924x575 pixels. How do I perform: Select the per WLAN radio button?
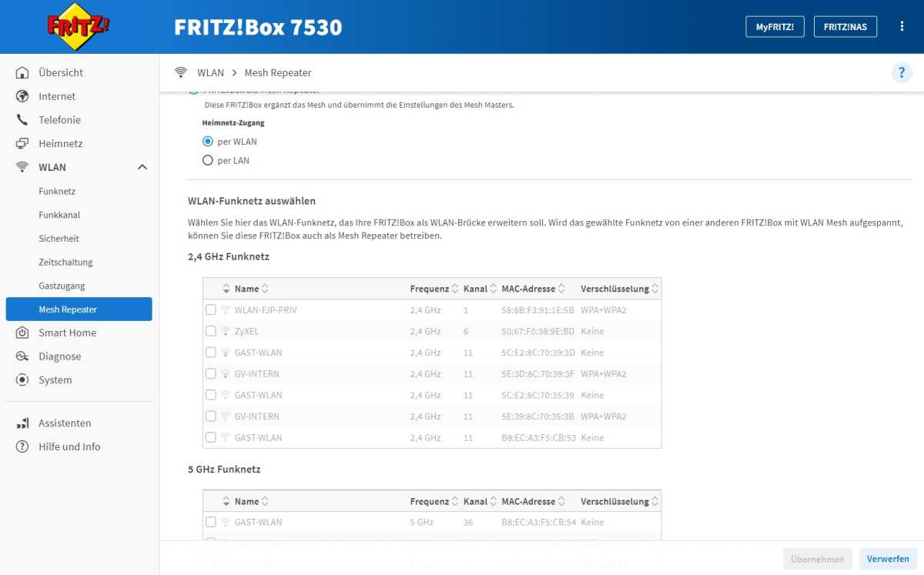(207, 142)
